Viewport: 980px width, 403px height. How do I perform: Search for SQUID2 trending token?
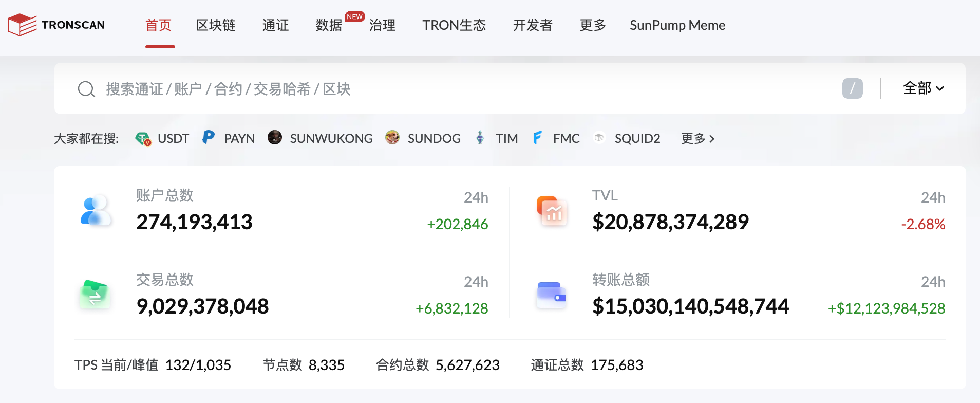tap(637, 138)
